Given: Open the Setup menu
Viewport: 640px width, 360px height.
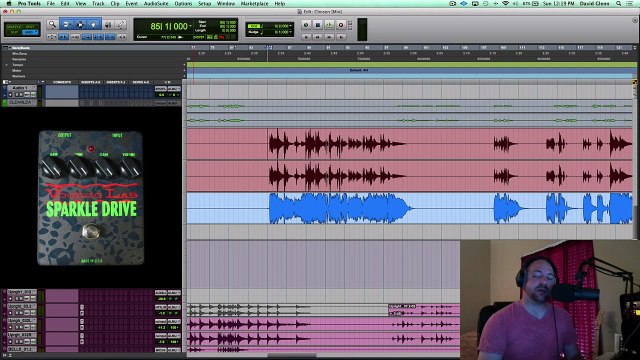Looking at the screenshot, I should coord(204,3).
